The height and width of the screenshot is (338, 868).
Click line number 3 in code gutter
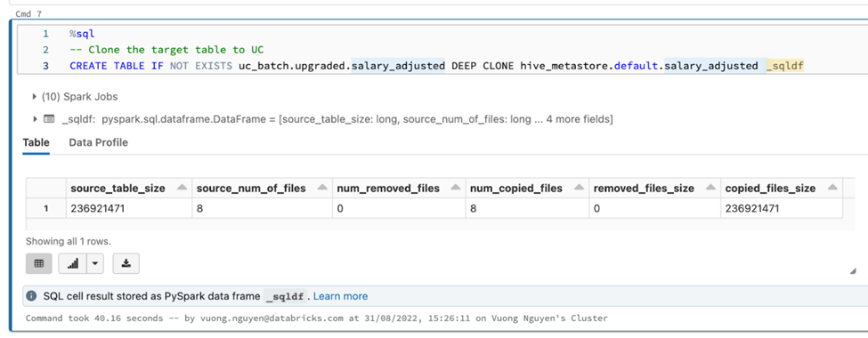46,66
